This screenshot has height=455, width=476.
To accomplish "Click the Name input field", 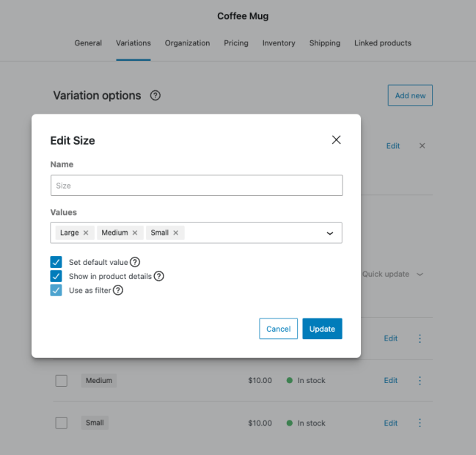I will tap(197, 186).
